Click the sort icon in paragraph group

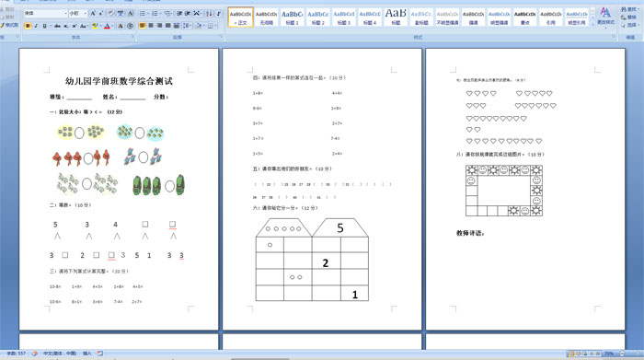209,14
